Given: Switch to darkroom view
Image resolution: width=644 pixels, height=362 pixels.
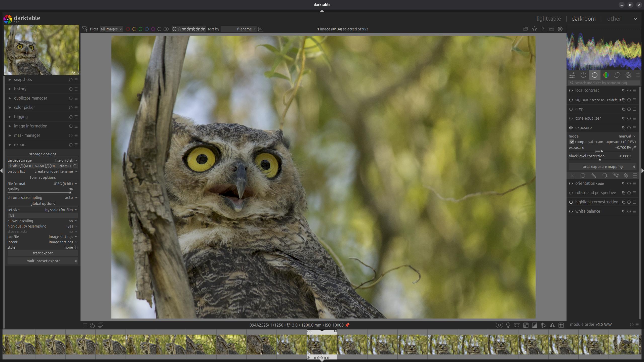Looking at the screenshot, I should point(583,19).
